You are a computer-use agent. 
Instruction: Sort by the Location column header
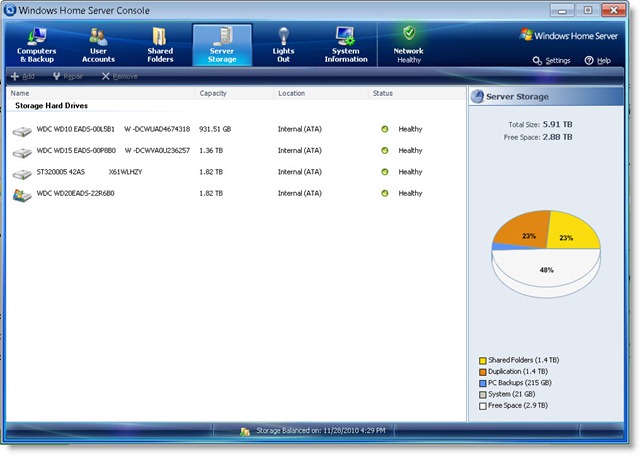pos(291,93)
